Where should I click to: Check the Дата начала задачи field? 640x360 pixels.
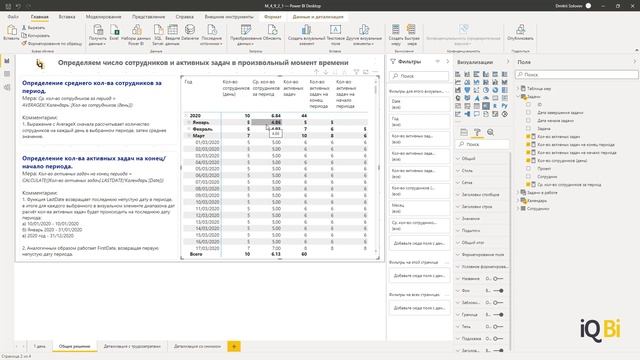(529, 120)
